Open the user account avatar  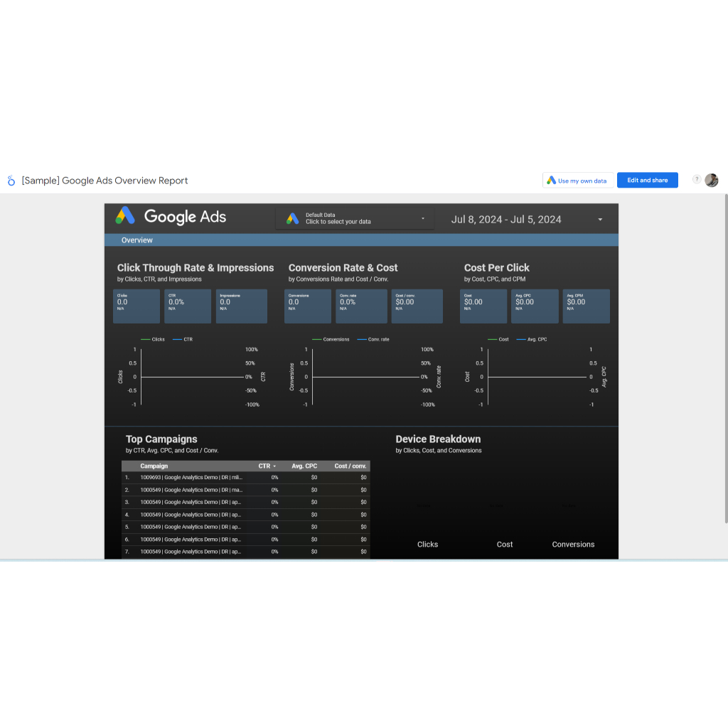point(712,181)
